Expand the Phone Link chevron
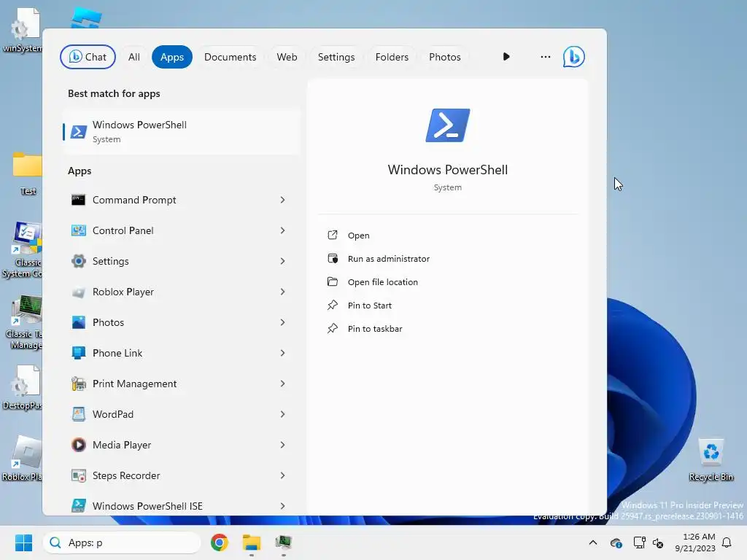Viewport: 747px width, 560px height. pyautogui.click(x=282, y=353)
